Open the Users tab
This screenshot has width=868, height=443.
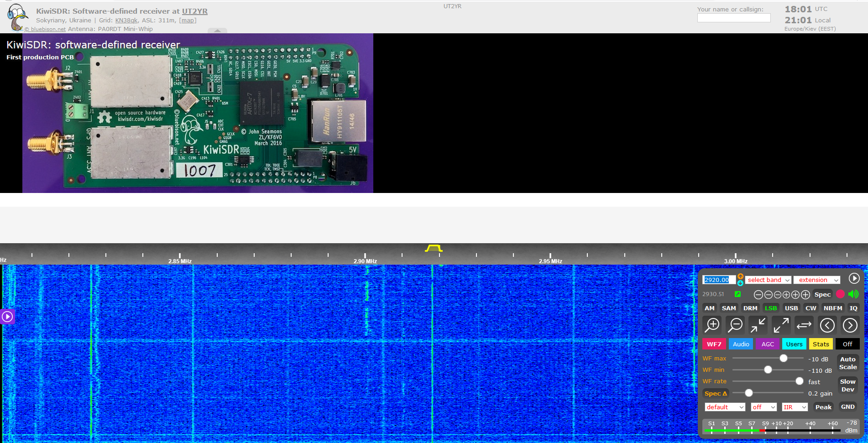(794, 344)
